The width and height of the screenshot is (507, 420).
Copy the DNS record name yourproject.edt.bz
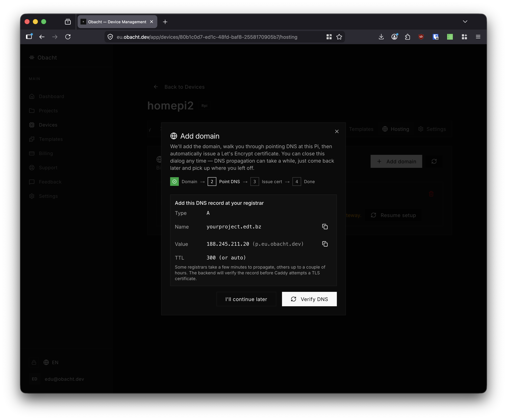click(325, 227)
